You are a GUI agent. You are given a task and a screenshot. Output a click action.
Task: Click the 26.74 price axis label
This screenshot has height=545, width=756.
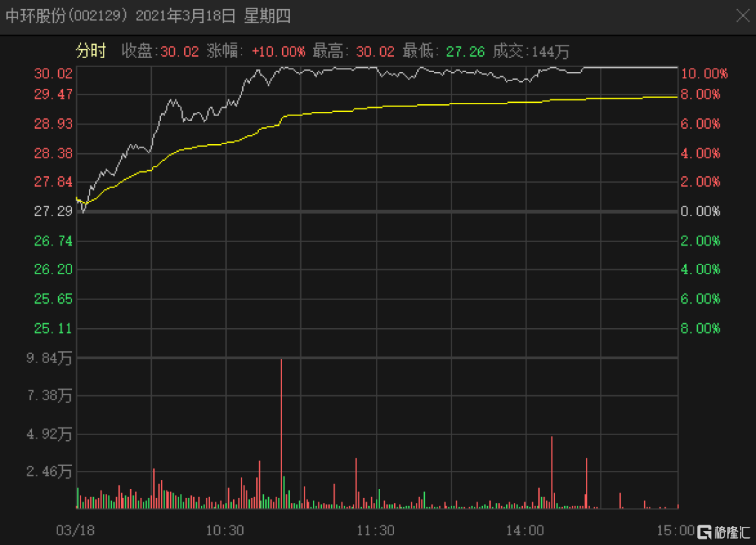(x=53, y=241)
